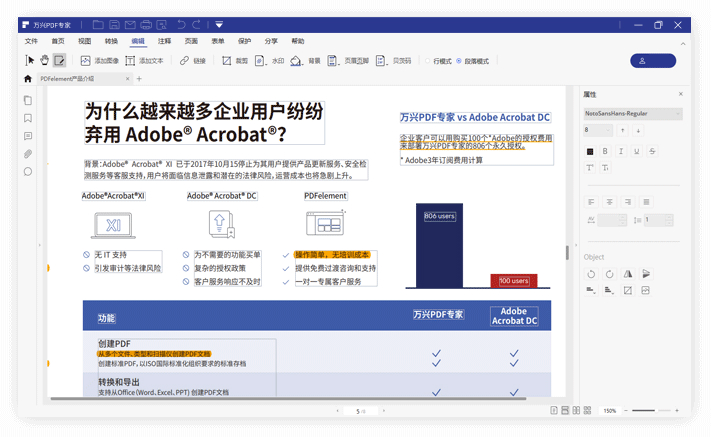Image resolution: width=711 pixels, height=437 pixels.
Task: Click the Undo arrow icon
Action: (181, 25)
